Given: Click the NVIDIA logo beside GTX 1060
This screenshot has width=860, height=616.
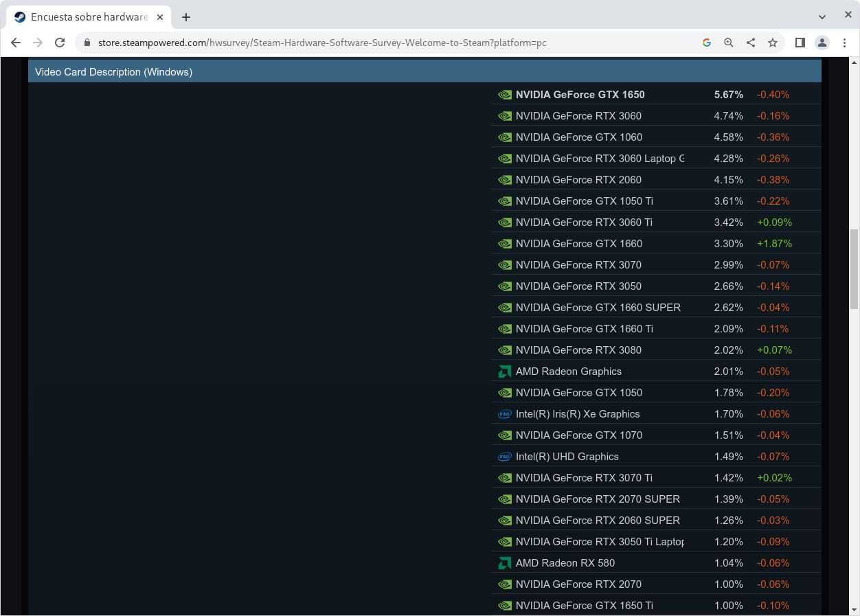Looking at the screenshot, I should point(505,137).
